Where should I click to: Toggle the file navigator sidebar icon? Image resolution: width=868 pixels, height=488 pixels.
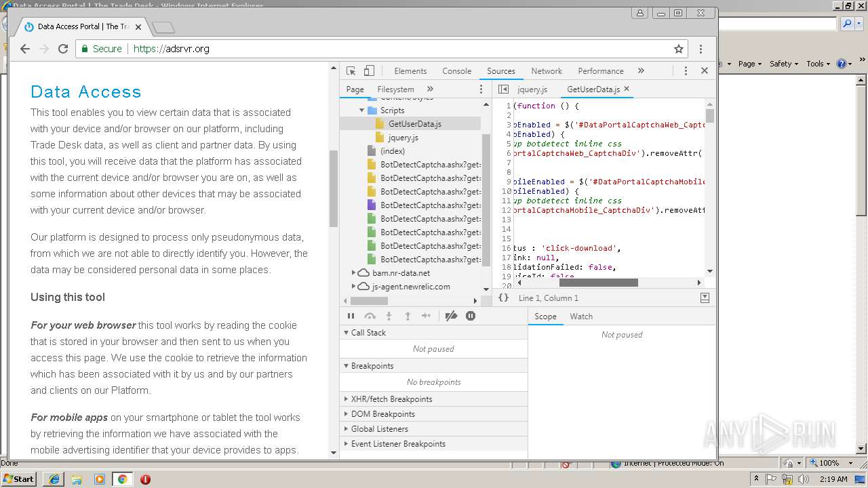[x=503, y=89]
